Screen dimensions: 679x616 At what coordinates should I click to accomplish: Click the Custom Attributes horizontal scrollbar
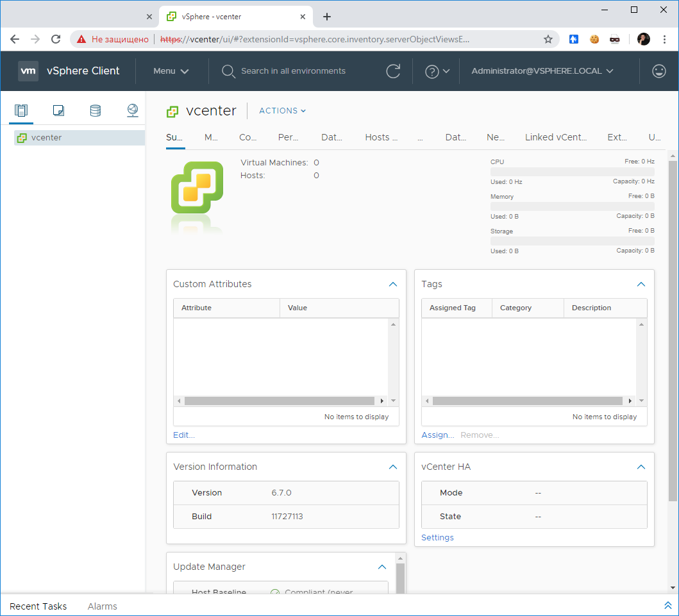pyautogui.click(x=280, y=401)
